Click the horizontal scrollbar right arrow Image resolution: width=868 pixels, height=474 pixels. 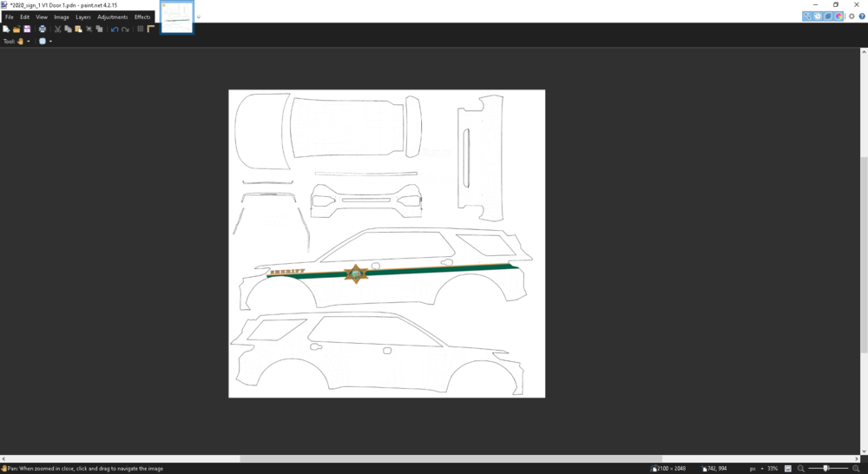click(857, 458)
